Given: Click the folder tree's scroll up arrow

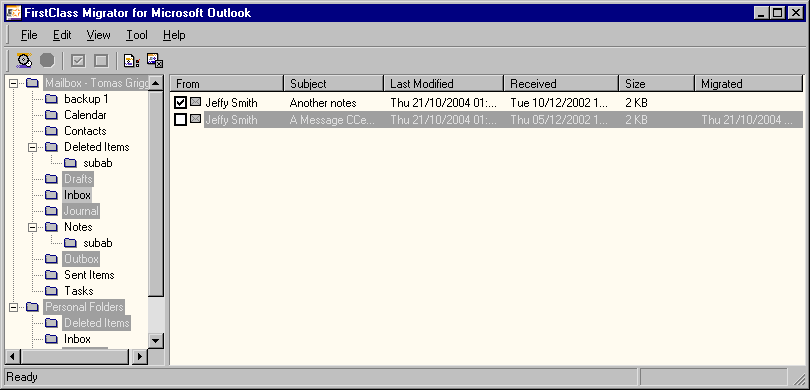Looking at the screenshot, I should pyautogui.click(x=156, y=83).
